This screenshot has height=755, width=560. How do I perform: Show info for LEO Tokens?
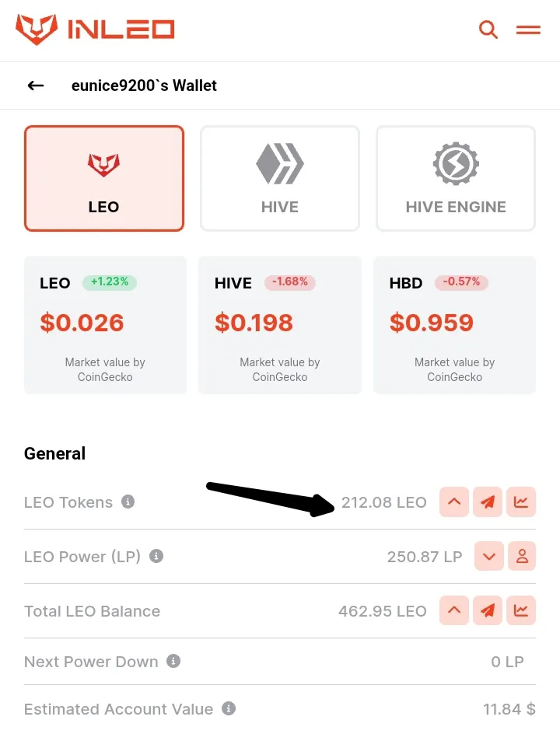tap(128, 502)
